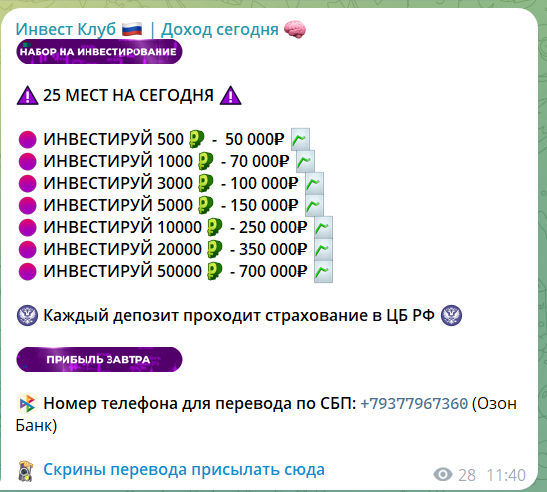Click the Russian flag emoji in title
The image size is (547, 492).
(x=132, y=29)
